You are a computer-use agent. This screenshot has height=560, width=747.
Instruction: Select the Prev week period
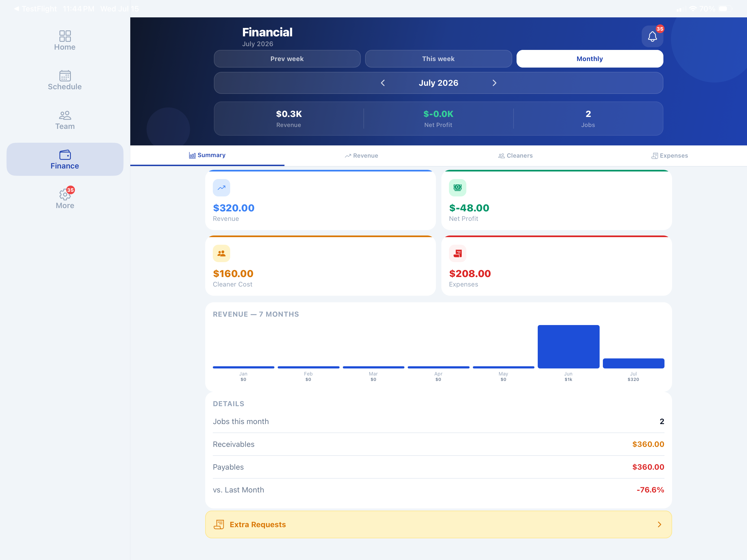tap(287, 59)
